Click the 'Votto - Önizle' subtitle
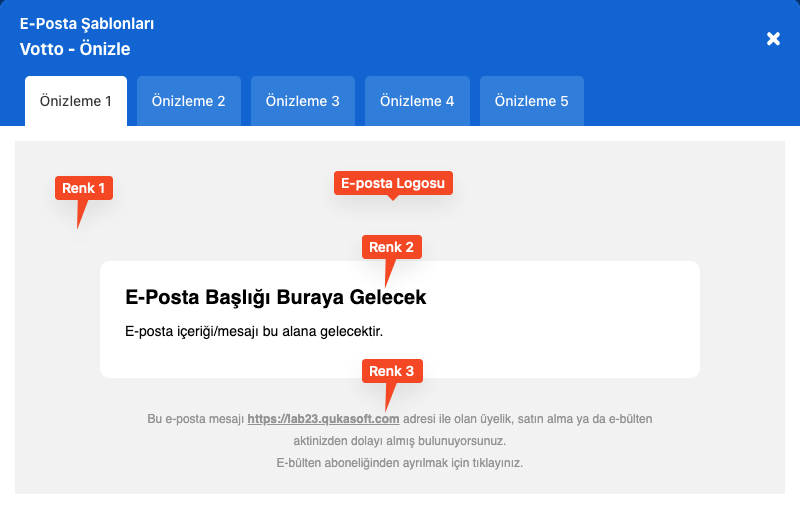 coord(75,48)
